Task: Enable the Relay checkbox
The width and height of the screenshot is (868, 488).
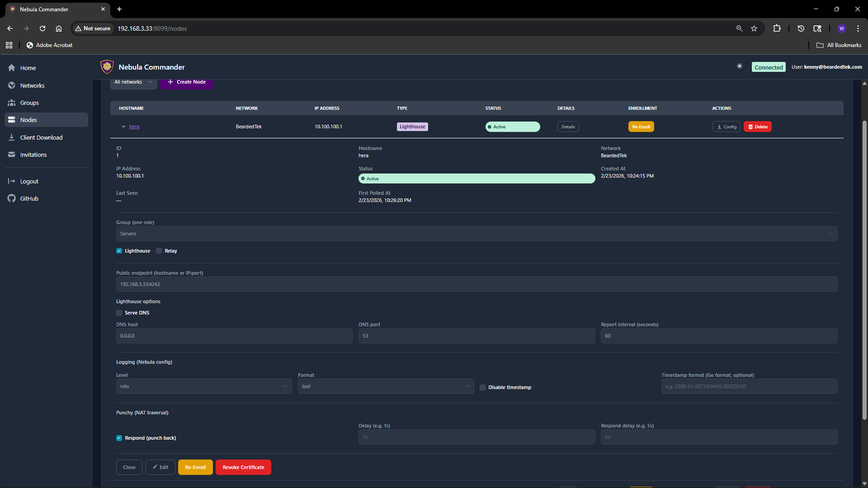Action: [x=159, y=251]
